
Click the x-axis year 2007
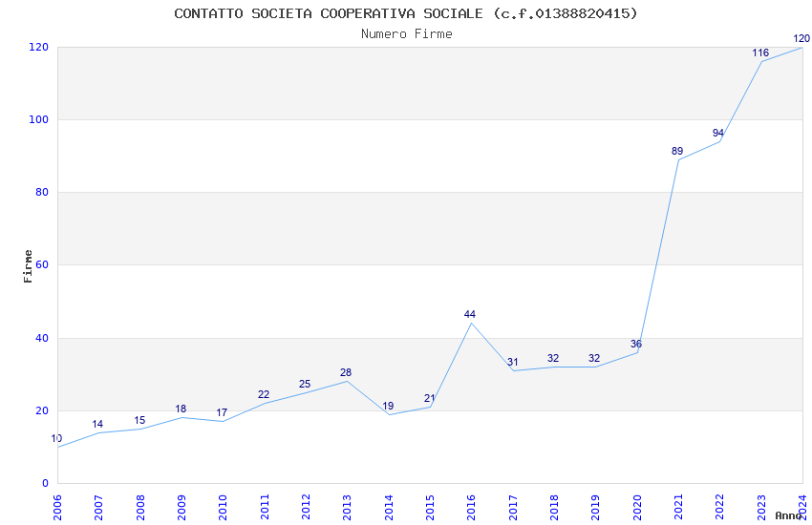tap(98, 507)
